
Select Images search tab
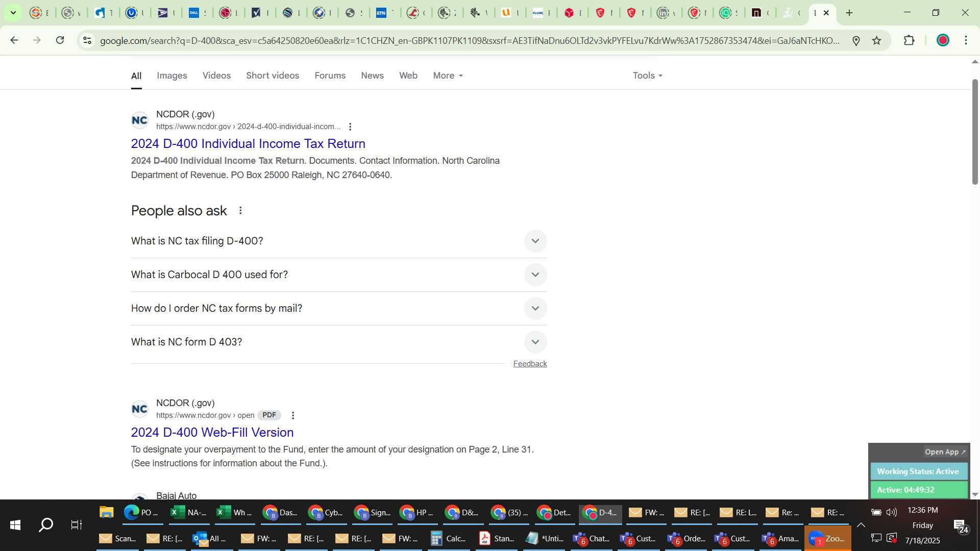pos(172,76)
